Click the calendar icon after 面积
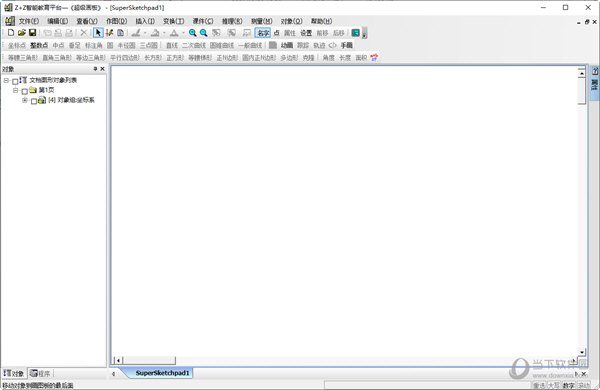This screenshot has height=390, width=600. (374, 57)
